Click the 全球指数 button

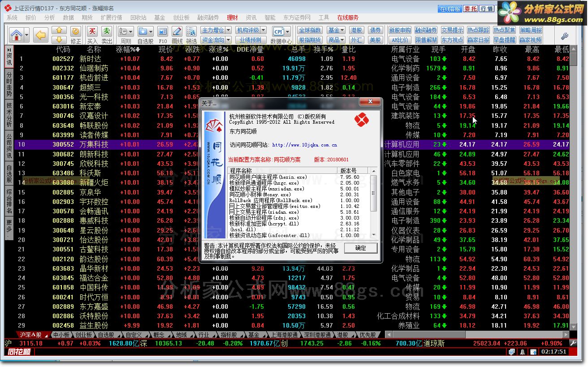click(x=309, y=30)
